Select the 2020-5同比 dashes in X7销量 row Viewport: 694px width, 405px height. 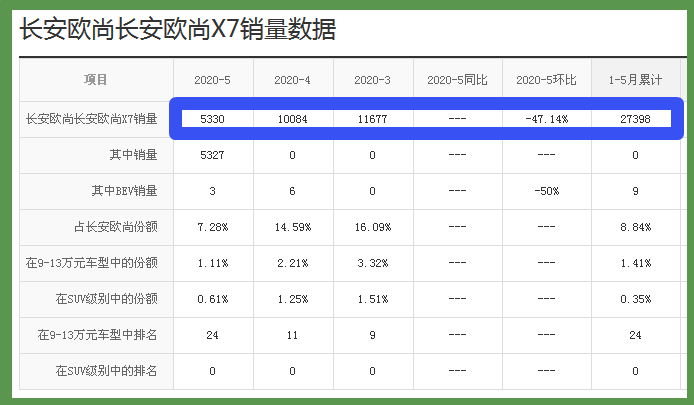(457, 119)
